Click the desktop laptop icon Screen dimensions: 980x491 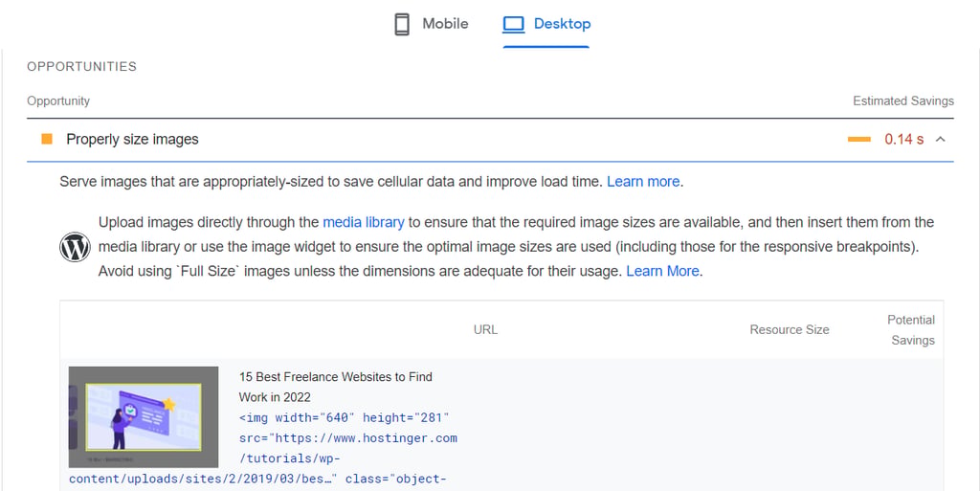click(x=514, y=24)
